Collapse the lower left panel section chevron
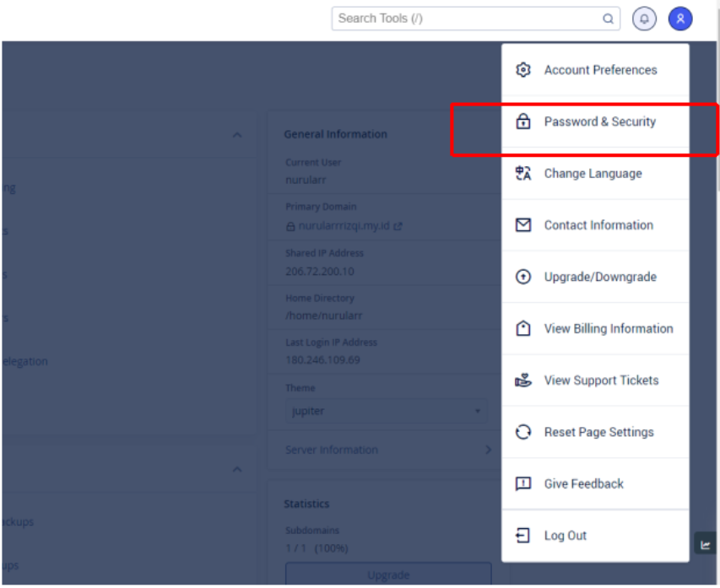Viewport: 720px width, 588px height. tap(237, 469)
